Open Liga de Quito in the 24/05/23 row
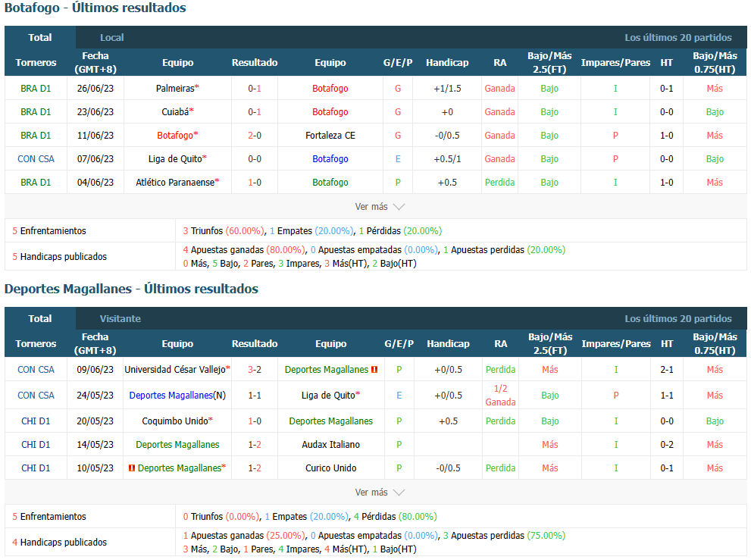The image size is (751, 560). (329, 396)
